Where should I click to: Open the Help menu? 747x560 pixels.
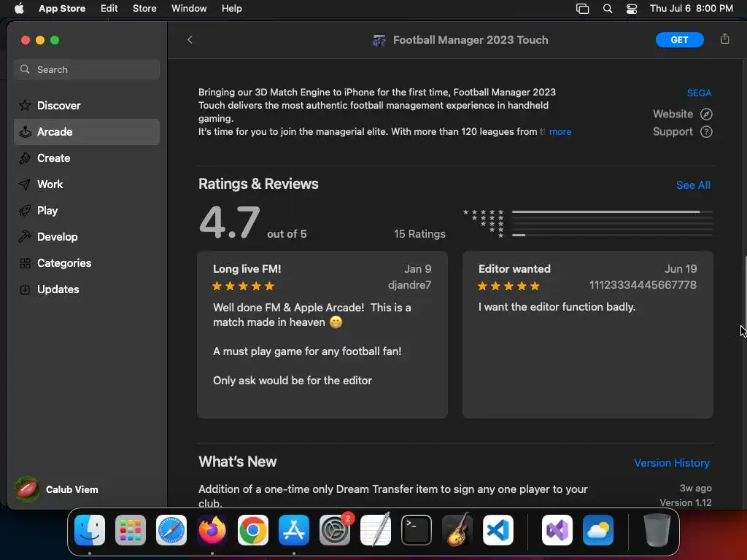point(231,9)
